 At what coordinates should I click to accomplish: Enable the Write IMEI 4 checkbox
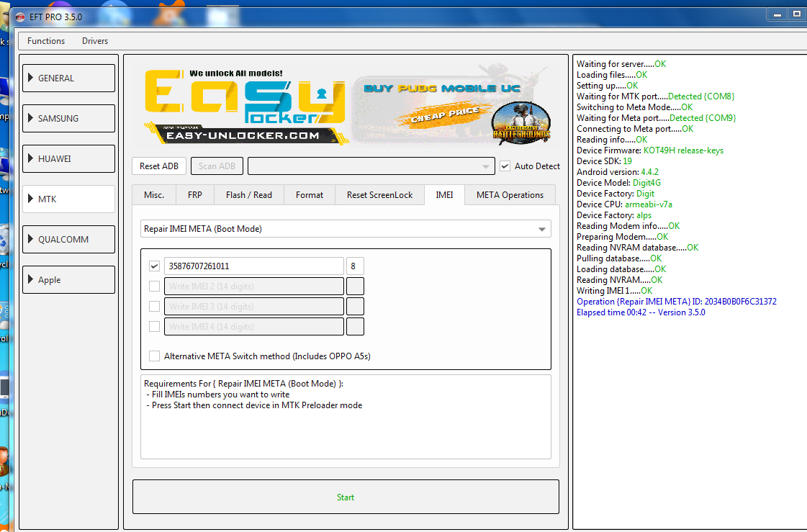[154, 326]
